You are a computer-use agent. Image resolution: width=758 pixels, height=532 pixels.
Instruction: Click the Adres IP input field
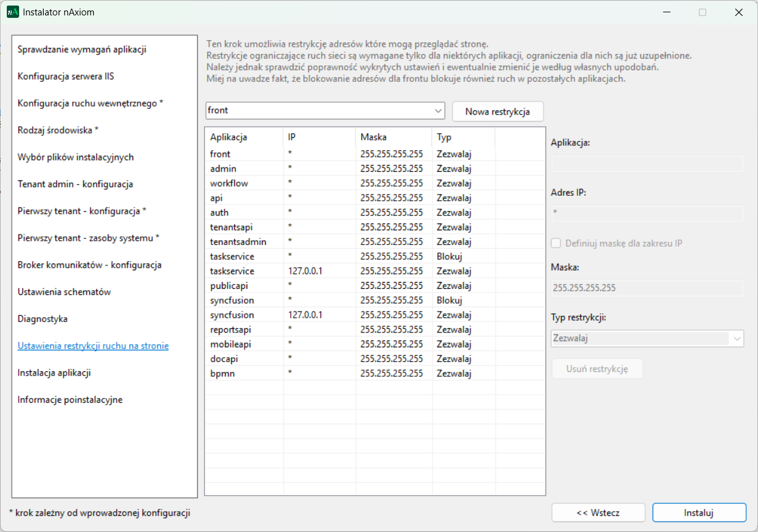pos(646,214)
